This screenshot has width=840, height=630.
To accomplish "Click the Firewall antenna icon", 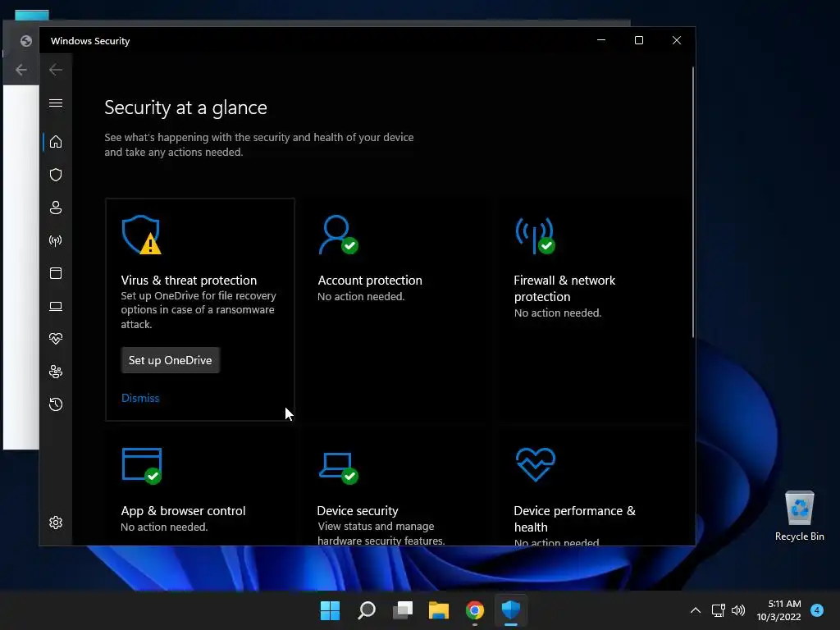I will click(535, 235).
